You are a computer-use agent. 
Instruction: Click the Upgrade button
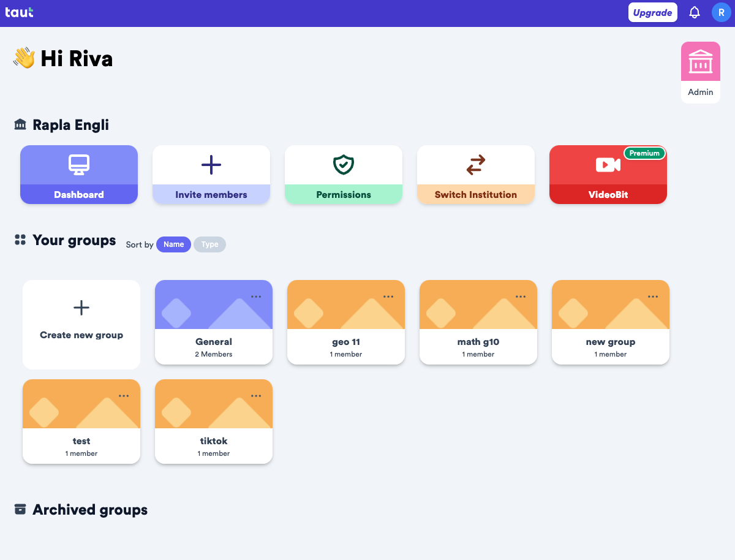tap(652, 13)
